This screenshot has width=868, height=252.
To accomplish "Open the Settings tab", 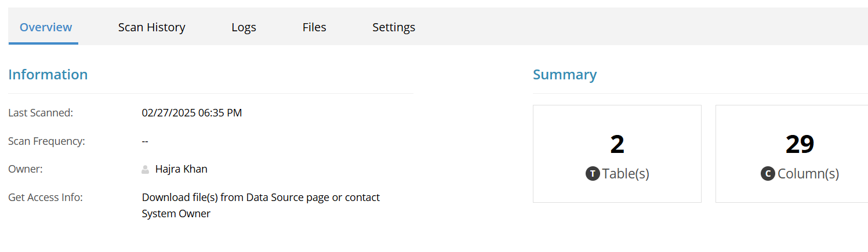I will point(394,27).
